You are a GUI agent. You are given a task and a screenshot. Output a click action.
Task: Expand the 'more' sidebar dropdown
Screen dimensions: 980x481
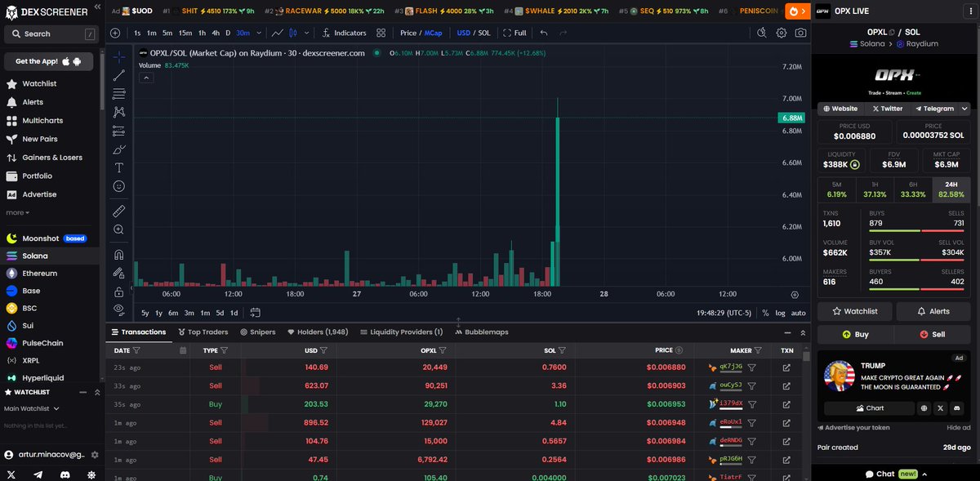tap(17, 212)
